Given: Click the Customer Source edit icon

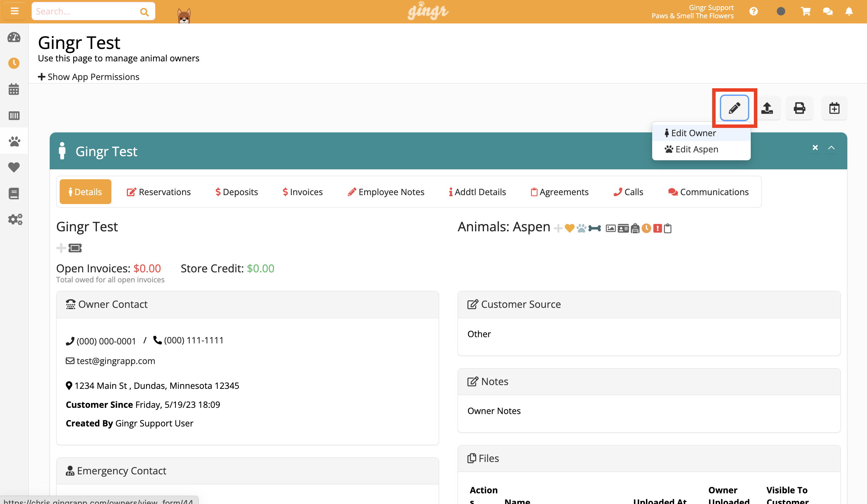Looking at the screenshot, I should 473,304.
